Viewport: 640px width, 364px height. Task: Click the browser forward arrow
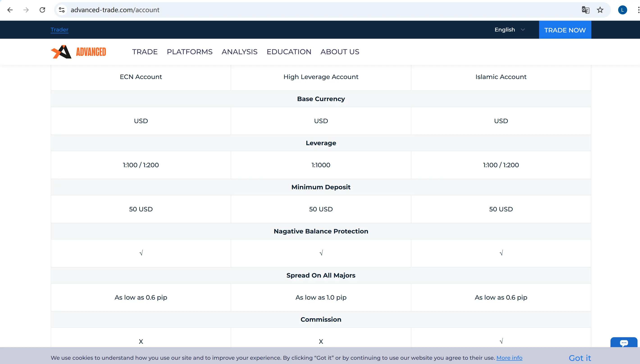pos(26,10)
